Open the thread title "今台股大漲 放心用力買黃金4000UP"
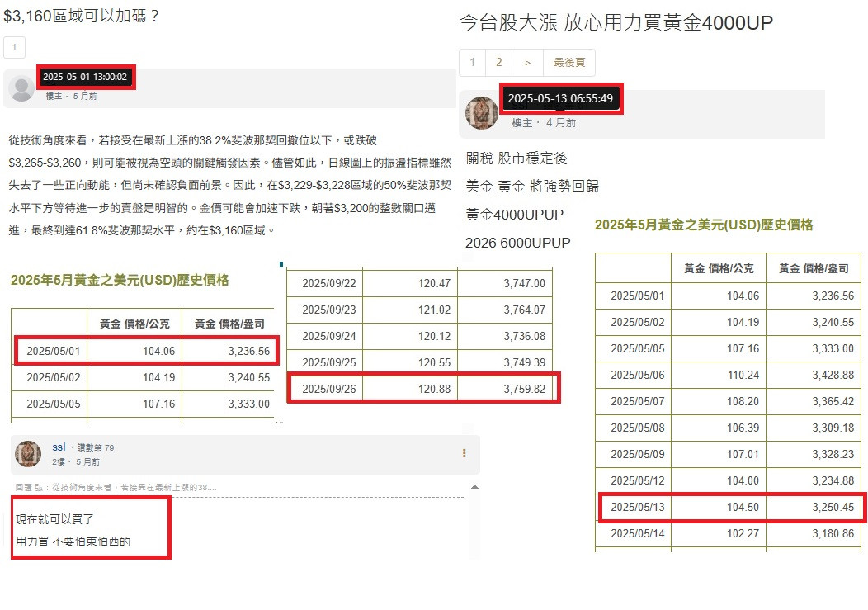The image size is (868, 610). coord(616,23)
